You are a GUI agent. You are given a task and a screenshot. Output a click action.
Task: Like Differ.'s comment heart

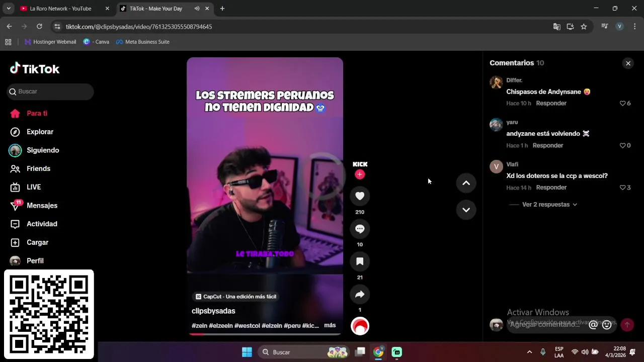pyautogui.click(x=622, y=103)
